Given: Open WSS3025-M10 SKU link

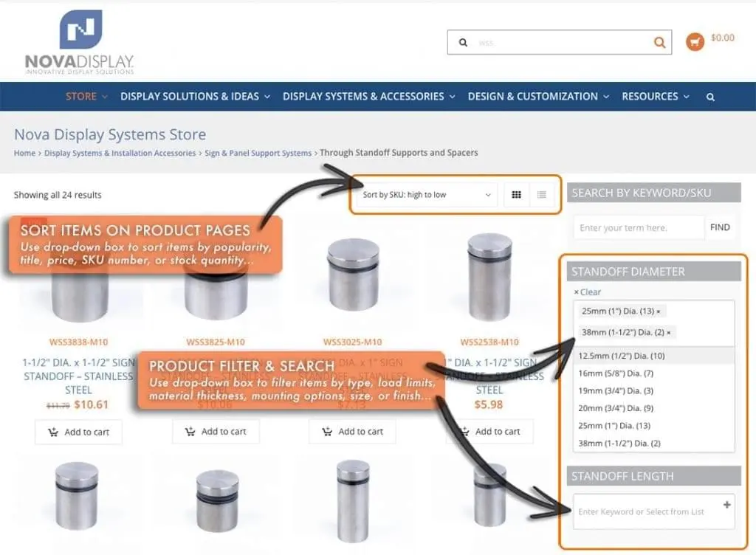Looking at the screenshot, I should click(352, 342).
